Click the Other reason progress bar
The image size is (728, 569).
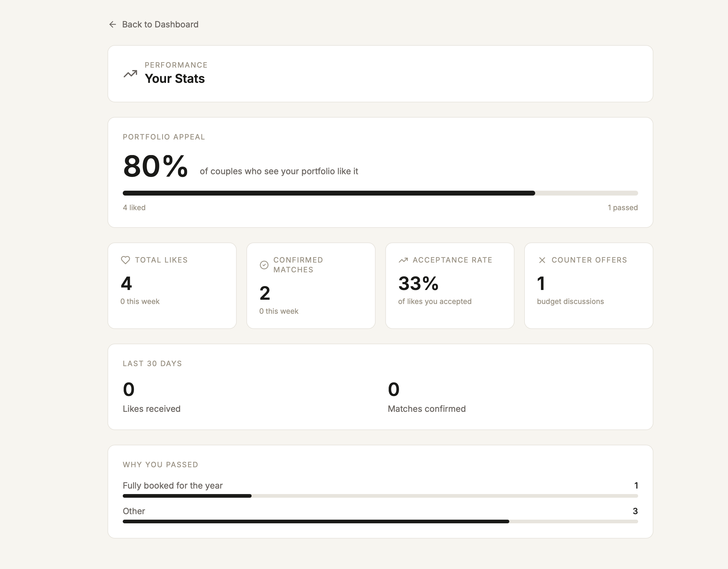click(x=380, y=521)
